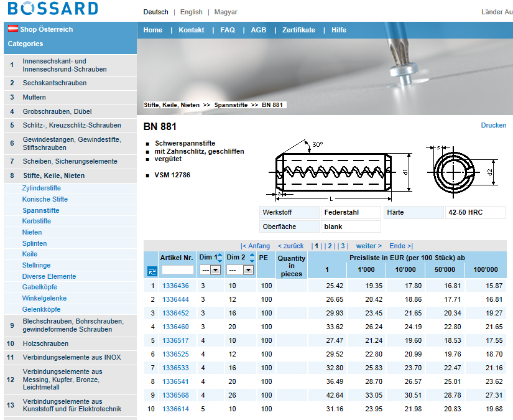Image resolution: width=513 pixels, height=420 pixels.
Task: Click the Drucken print link
Action: tap(493, 125)
